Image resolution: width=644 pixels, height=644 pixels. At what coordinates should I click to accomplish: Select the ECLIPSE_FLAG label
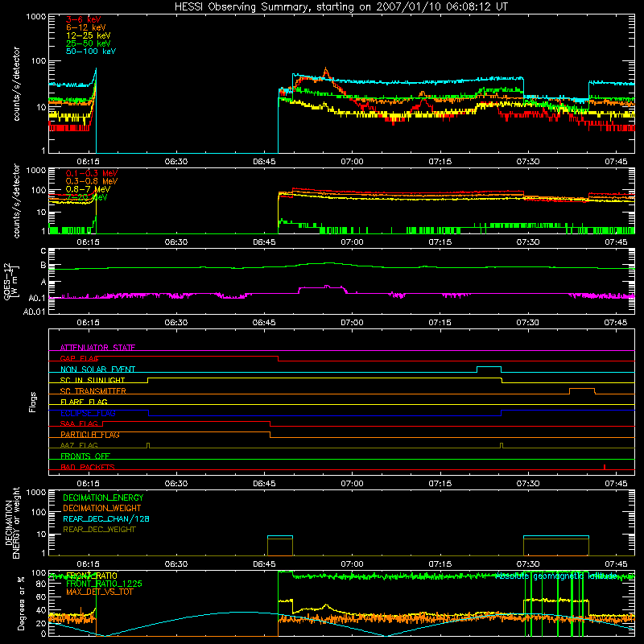pyautogui.click(x=88, y=413)
